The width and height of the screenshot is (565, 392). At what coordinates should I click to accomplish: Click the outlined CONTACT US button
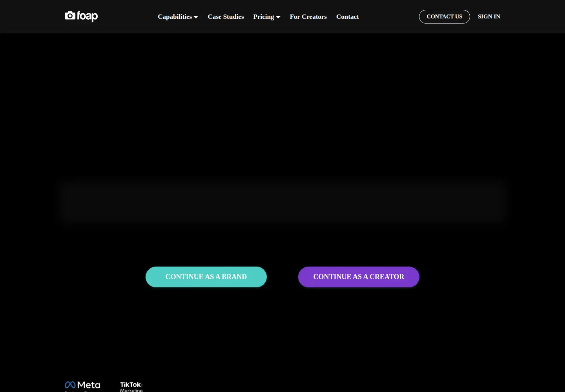click(x=445, y=16)
